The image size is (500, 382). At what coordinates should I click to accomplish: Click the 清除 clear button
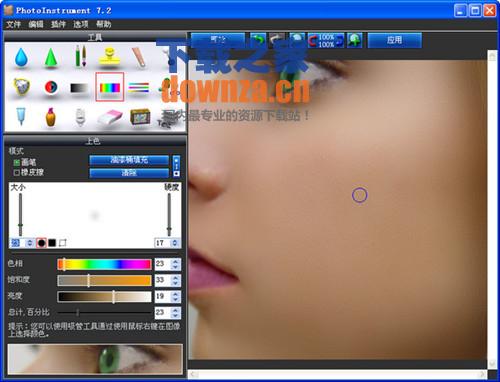click(x=129, y=173)
